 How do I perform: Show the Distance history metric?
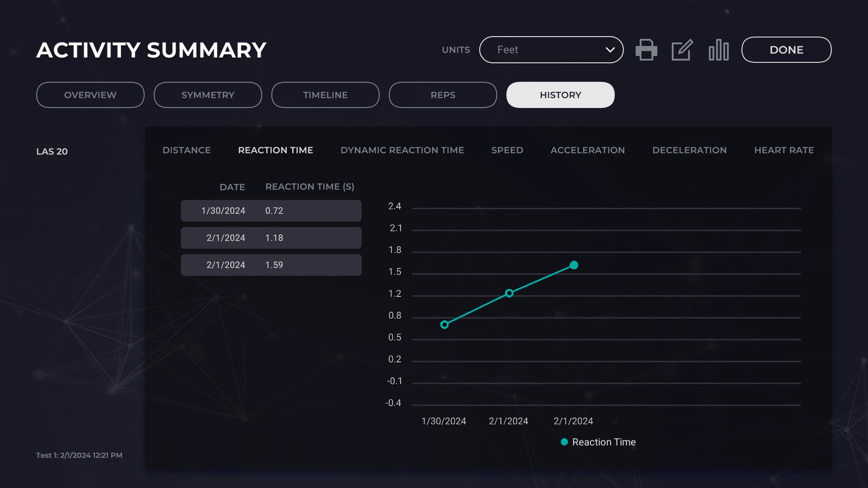pos(186,150)
